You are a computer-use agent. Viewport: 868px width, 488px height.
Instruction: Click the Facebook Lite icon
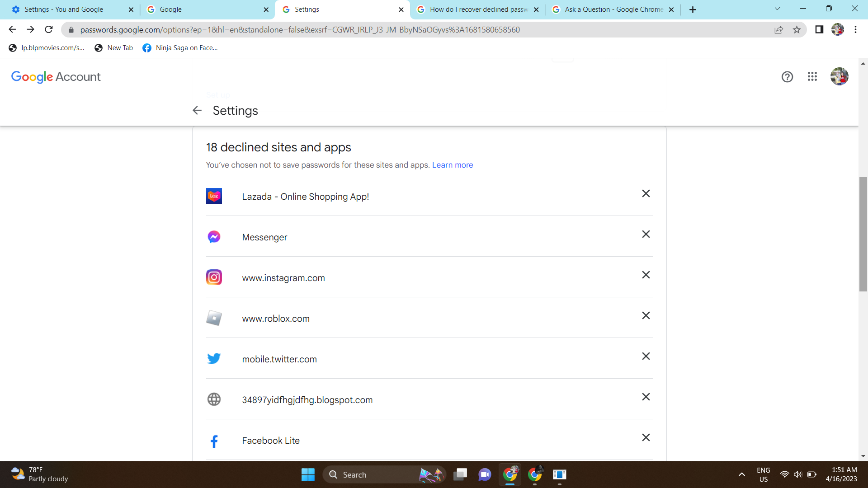(214, 441)
